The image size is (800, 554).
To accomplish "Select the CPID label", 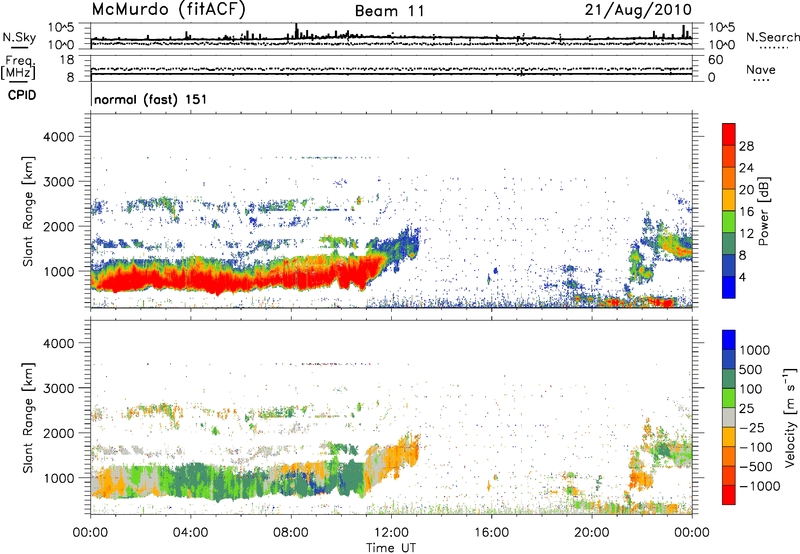I will (x=22, y=95).
